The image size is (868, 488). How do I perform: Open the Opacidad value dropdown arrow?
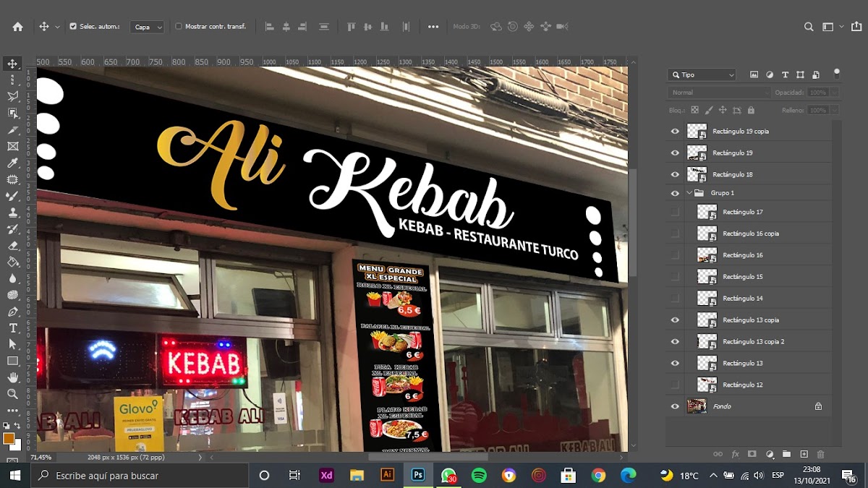tap(835, 93)
